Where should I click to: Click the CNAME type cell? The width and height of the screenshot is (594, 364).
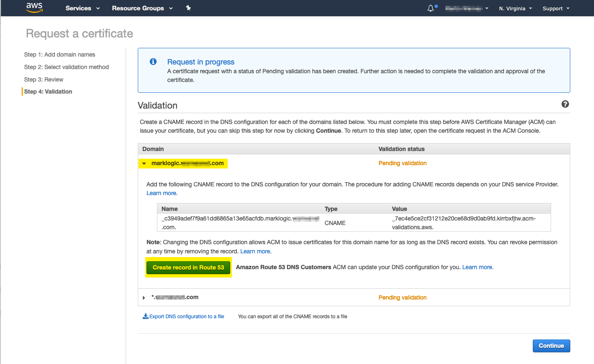335,223
